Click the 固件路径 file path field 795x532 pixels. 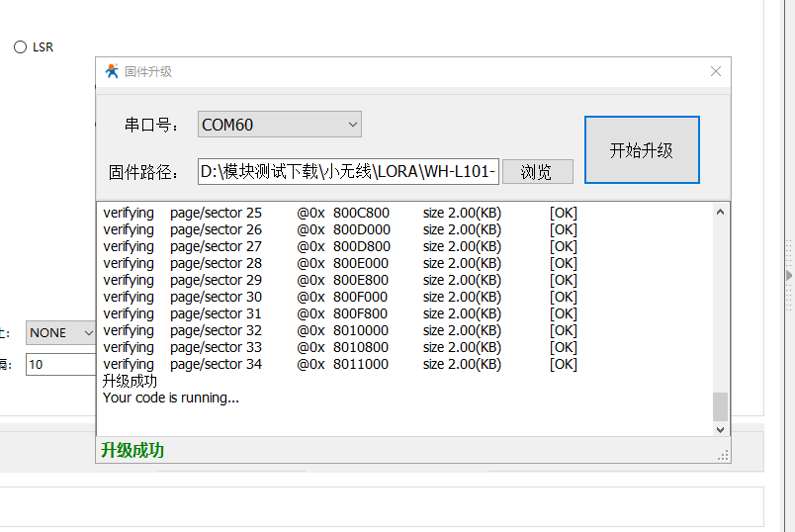(348, 171)
